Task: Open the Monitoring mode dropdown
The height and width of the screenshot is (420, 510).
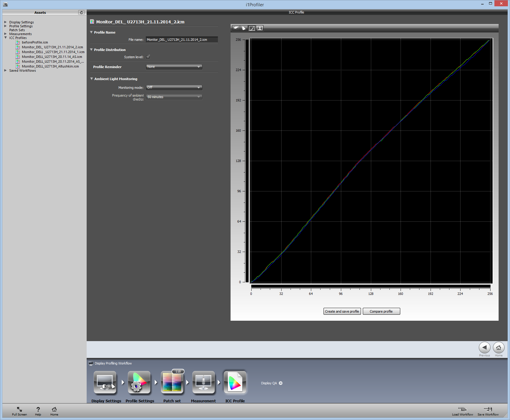Action: (x=174, y=87)
